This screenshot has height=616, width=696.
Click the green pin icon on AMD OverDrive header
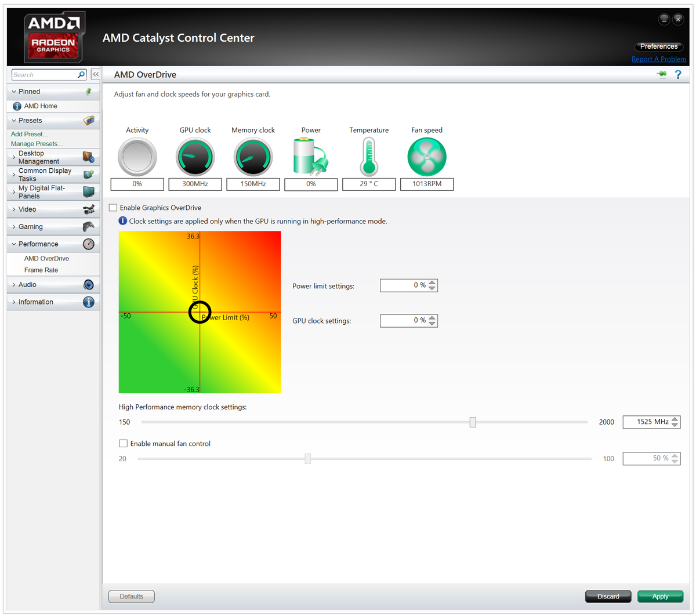click(662, 74)
